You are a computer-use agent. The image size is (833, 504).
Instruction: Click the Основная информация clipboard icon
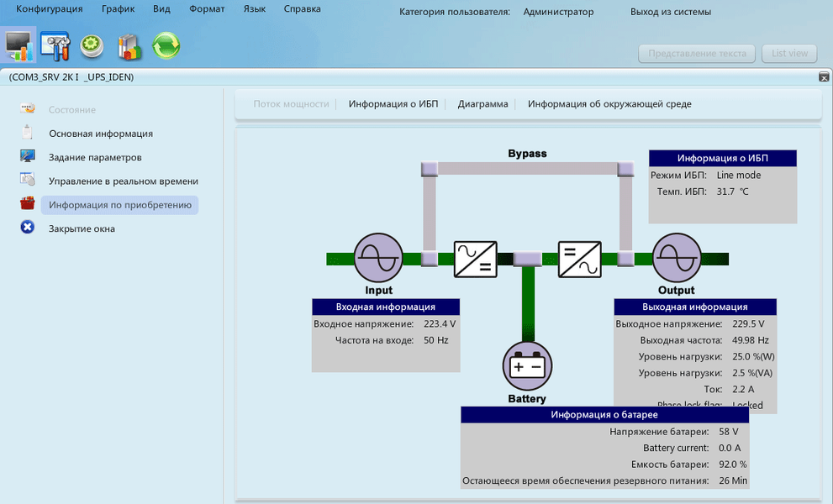[x=27, y=132]
